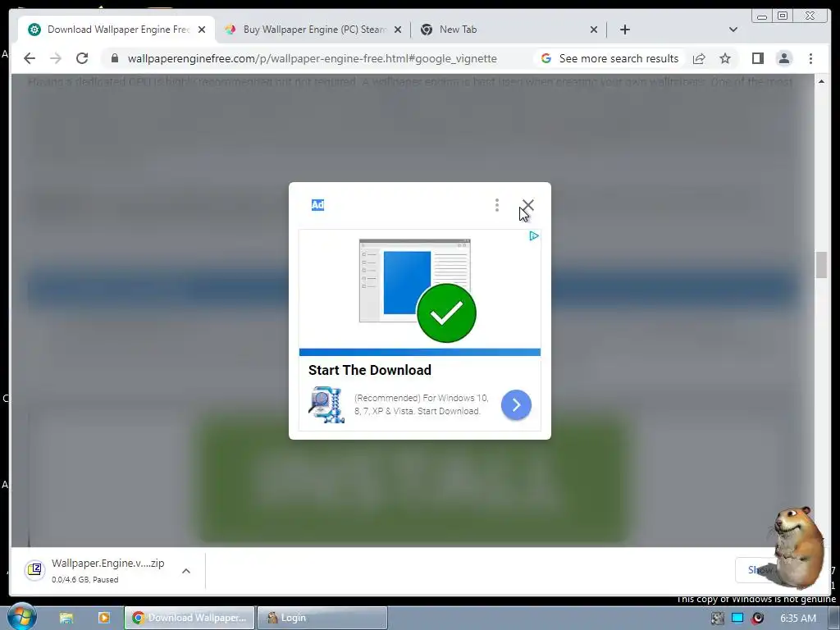Switch to the Login taskbar window
Image resolution: width=840 pixels, height=630 pixels.
[322, 618]
